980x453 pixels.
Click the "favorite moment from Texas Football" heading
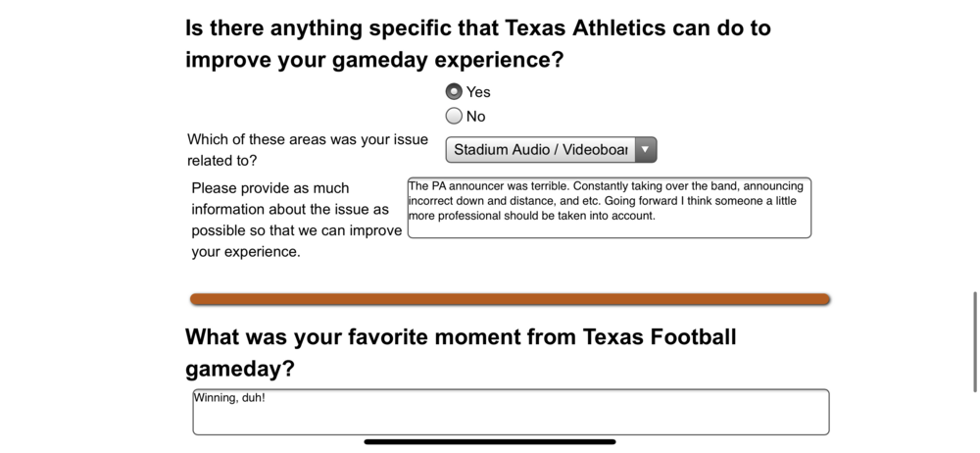tap(460, 338)
